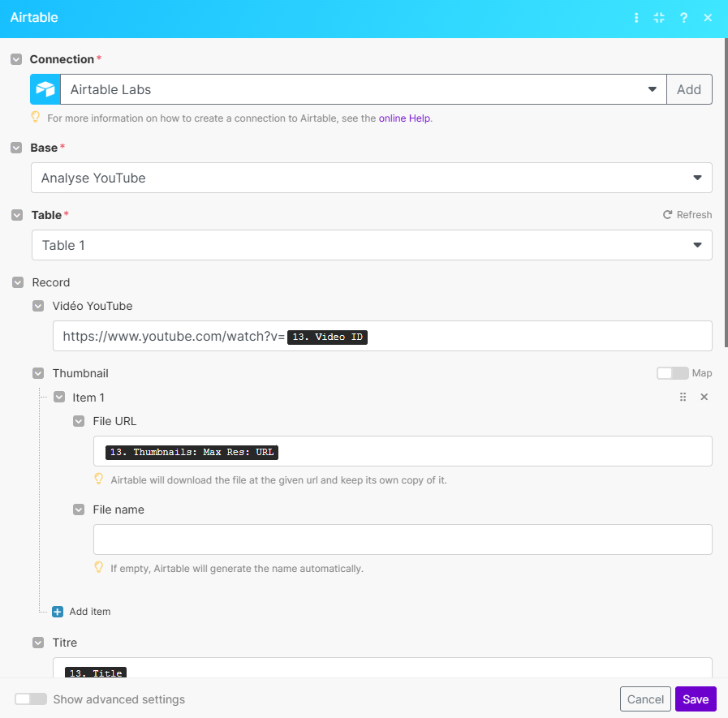Open the Table 1 dropdown
Screen dimensions: 728x718
tap(372, 245)
